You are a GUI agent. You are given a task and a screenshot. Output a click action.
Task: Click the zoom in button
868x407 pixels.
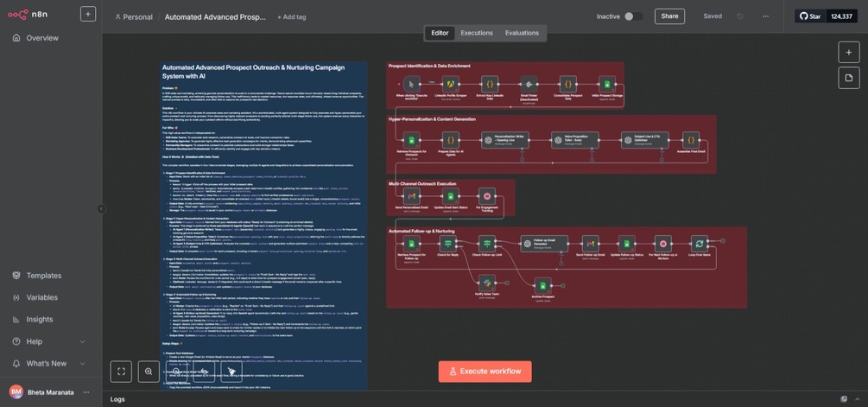pyautogui.click(x=149, y=372)
